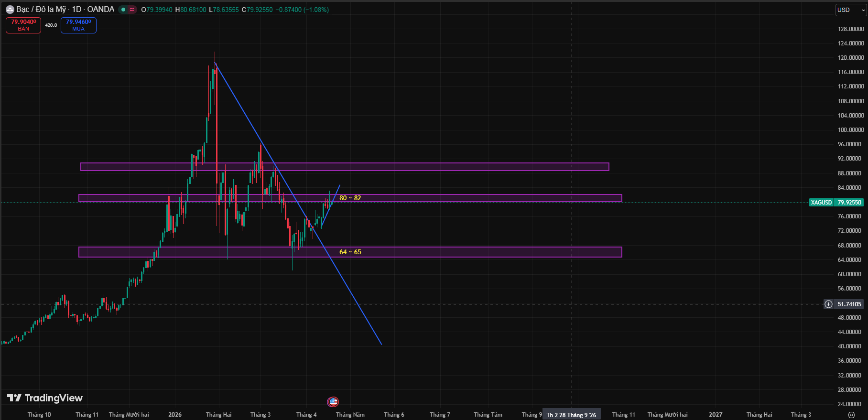Click the XAGUSD price label on axis

(x=822, y=202)
